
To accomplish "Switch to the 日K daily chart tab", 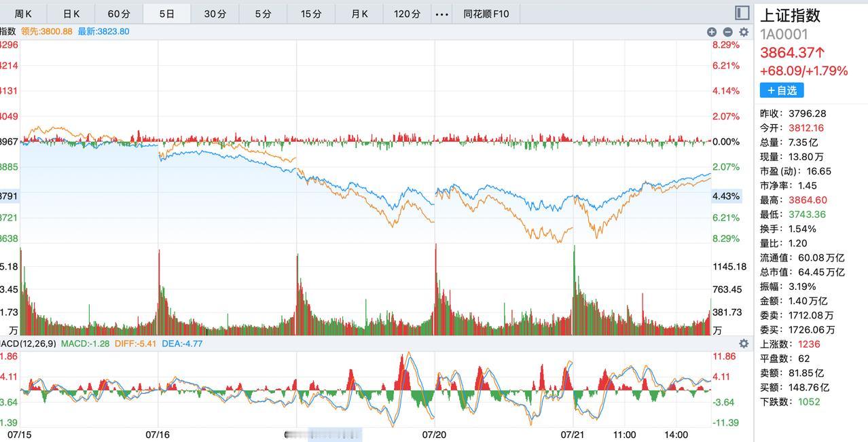I will 71,14.
